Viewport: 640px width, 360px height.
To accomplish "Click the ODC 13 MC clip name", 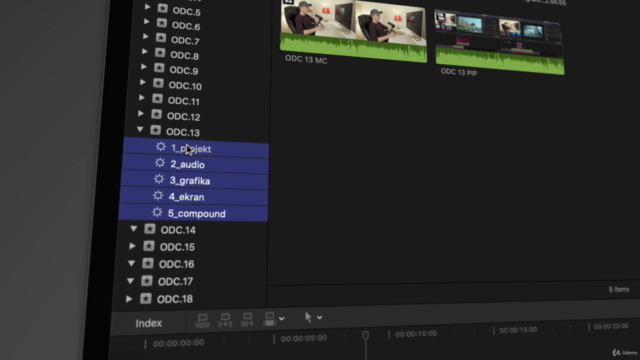I will tap(306, 60).
